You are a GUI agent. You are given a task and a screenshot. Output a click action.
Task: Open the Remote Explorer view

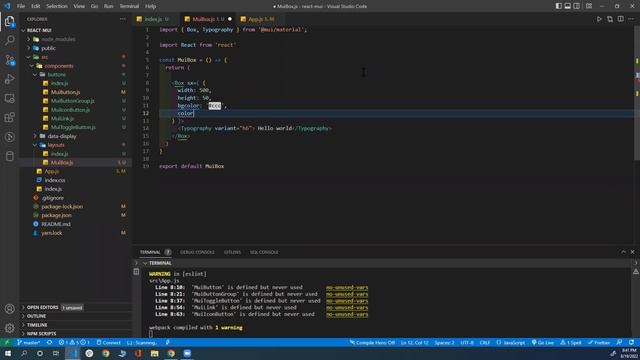[x=9, y=98]
